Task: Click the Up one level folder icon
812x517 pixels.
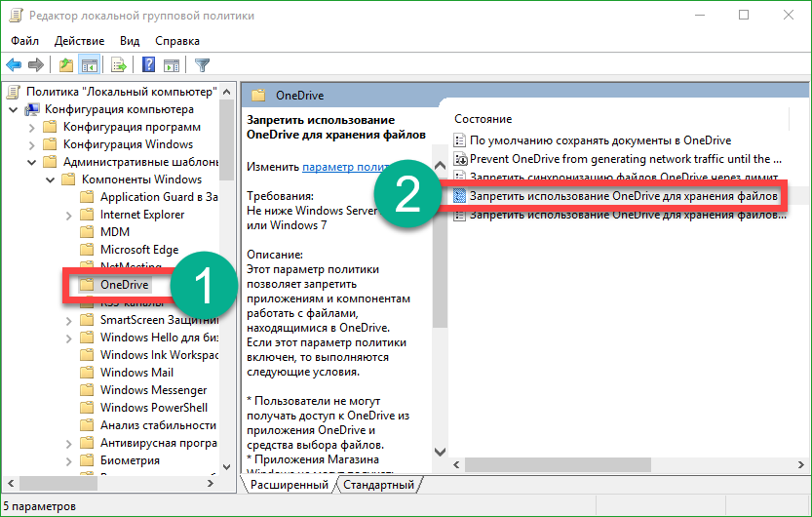Action: click(x=65, y=65)
